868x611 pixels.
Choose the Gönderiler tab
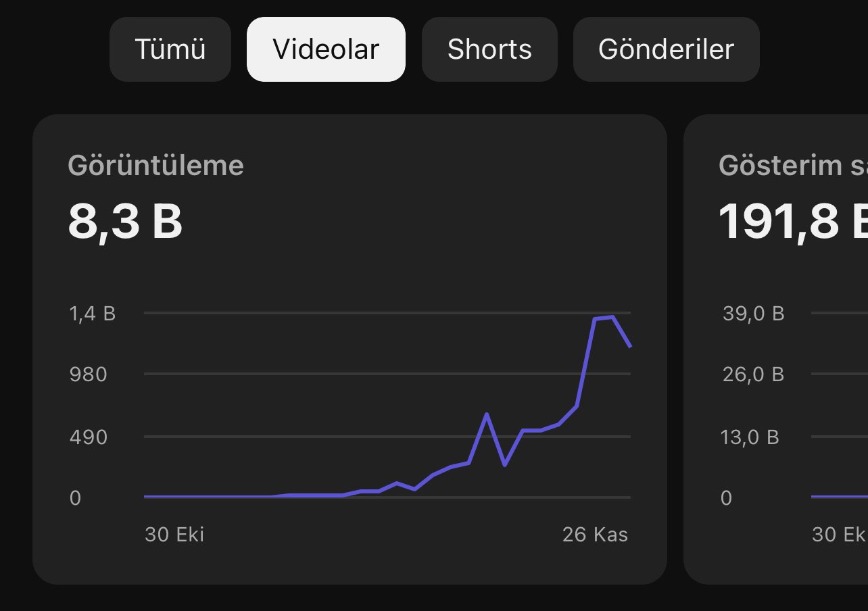point(667,49)
